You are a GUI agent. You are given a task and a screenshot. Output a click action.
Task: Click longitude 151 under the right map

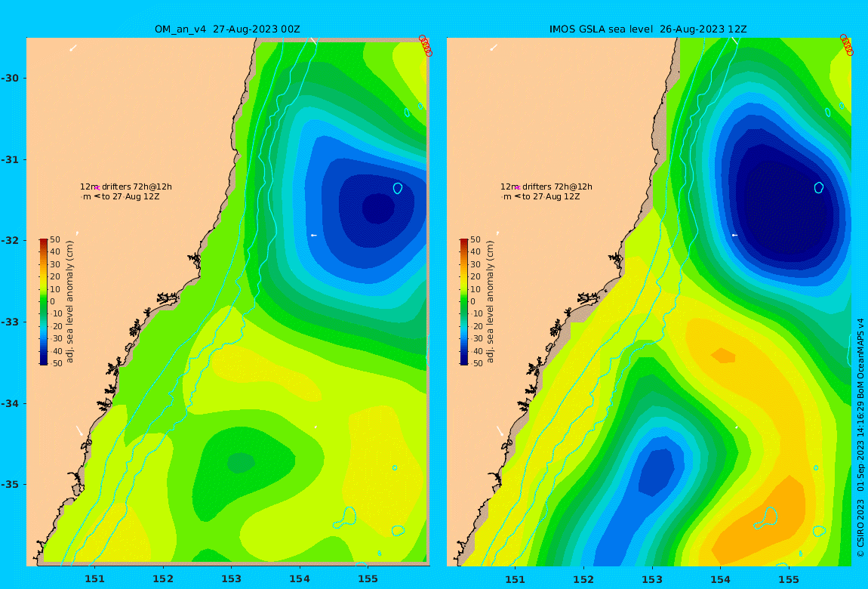[x=516, y=579]
